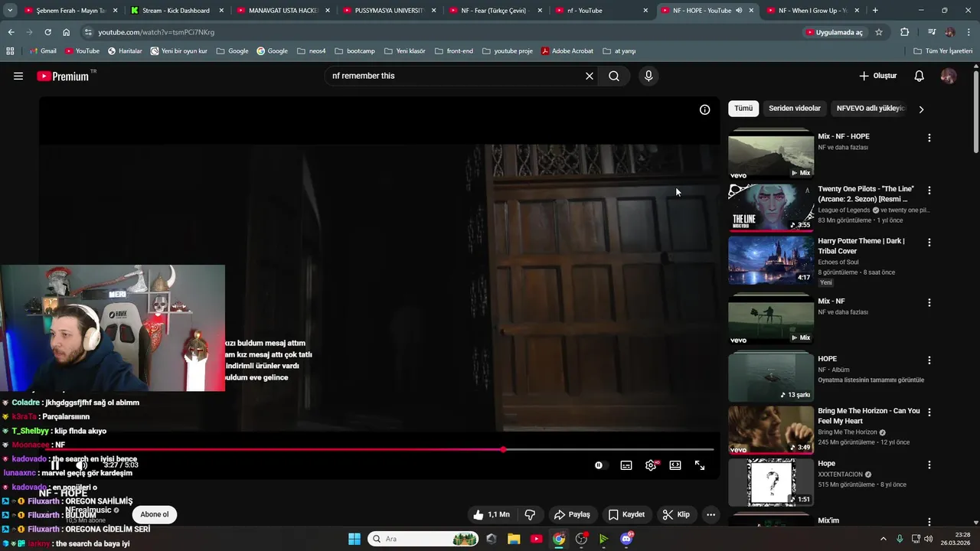
Task: Show video info card icon
Action: click(705, 109)
